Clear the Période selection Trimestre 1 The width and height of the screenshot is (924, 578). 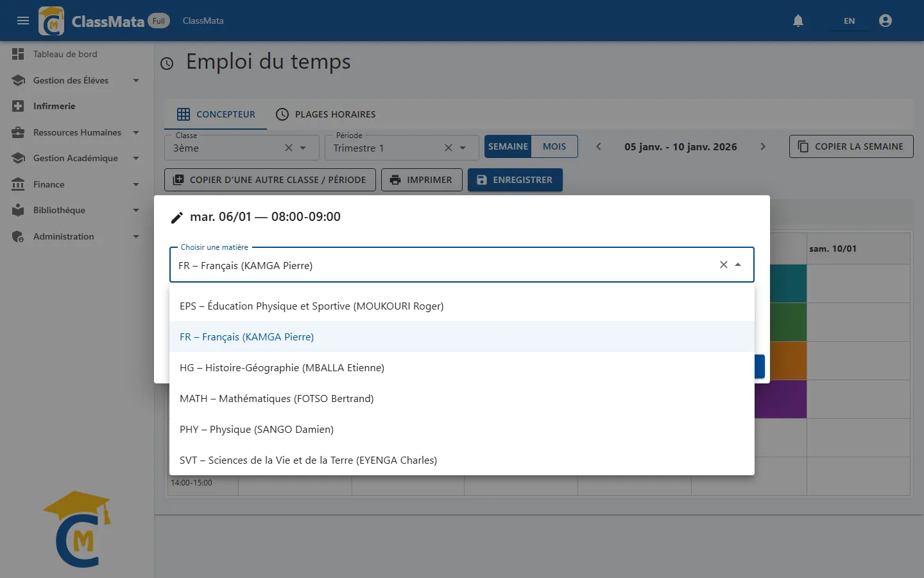[449, 148]
